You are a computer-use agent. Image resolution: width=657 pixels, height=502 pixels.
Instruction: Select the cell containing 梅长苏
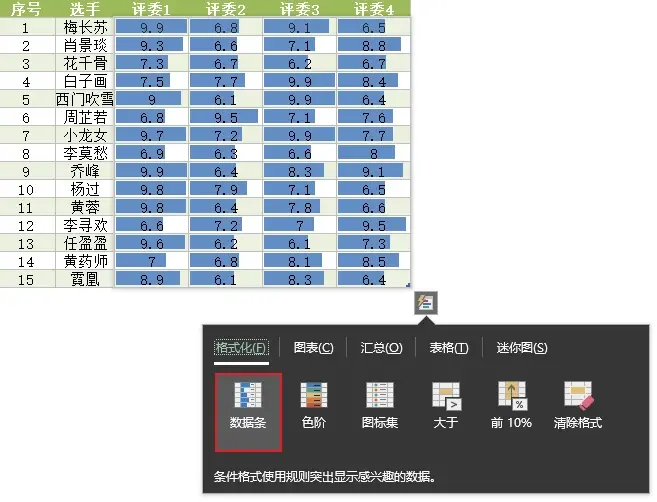click(x=85, y=27)
